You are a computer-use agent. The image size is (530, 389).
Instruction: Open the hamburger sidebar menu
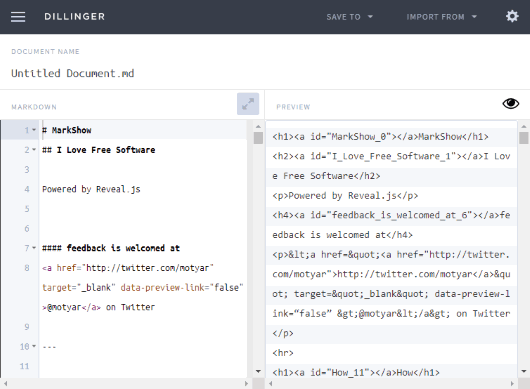pyautogui.click(x=18, y=17)
